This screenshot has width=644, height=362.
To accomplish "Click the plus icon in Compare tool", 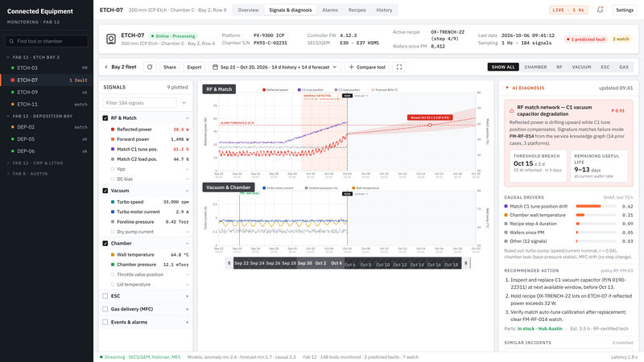I will pyautogui.click(x=351, y=67).
